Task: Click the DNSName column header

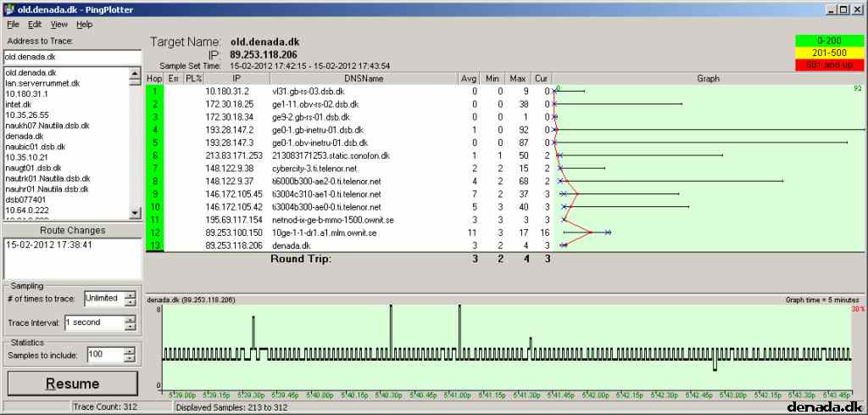Action: 364,79
